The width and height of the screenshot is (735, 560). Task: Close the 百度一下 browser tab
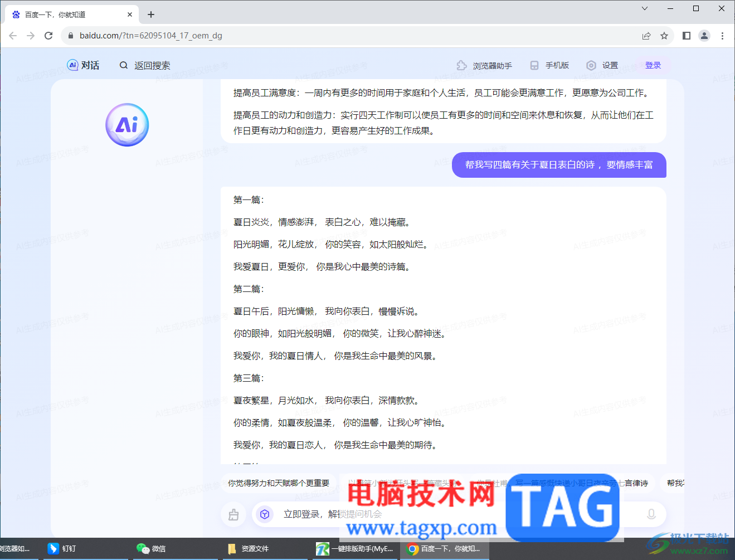[130, 14]
